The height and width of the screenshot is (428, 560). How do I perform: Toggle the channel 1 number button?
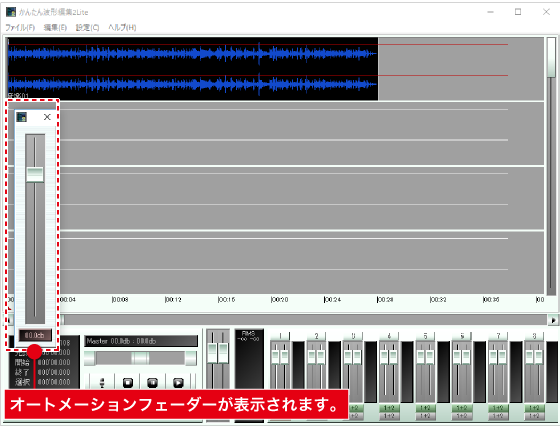(x=280, y=336)
